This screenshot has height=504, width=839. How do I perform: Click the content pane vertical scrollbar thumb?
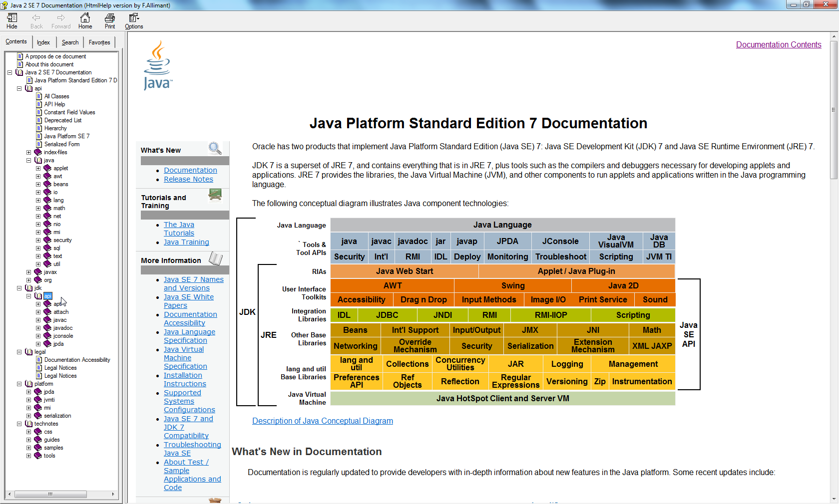click(x=834, y=110)
